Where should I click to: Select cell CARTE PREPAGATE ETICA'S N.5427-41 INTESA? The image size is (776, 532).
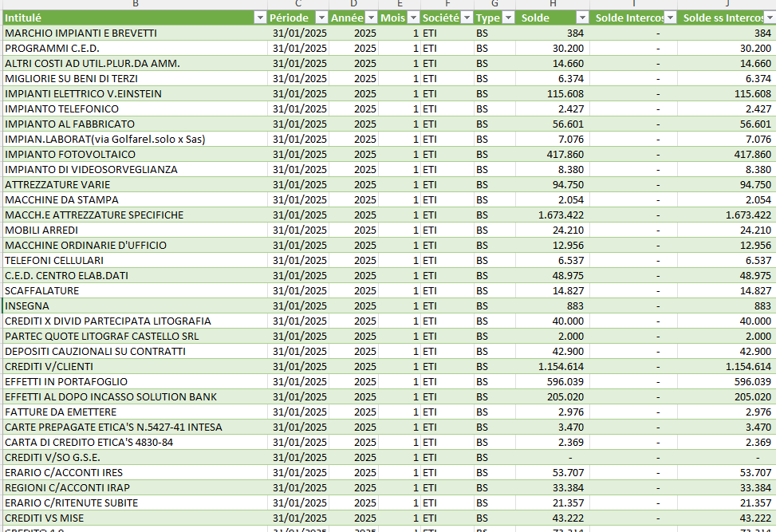point(135,427)
